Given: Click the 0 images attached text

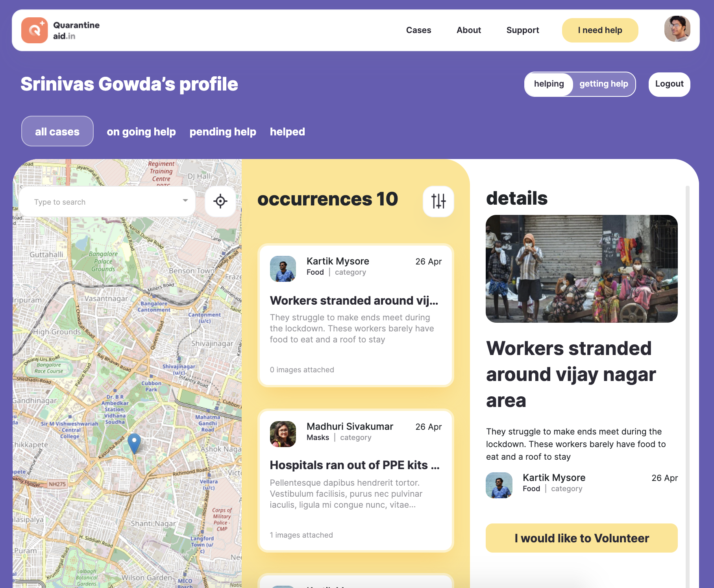Looking at the screenshot, I should click(x=302, y=370).
